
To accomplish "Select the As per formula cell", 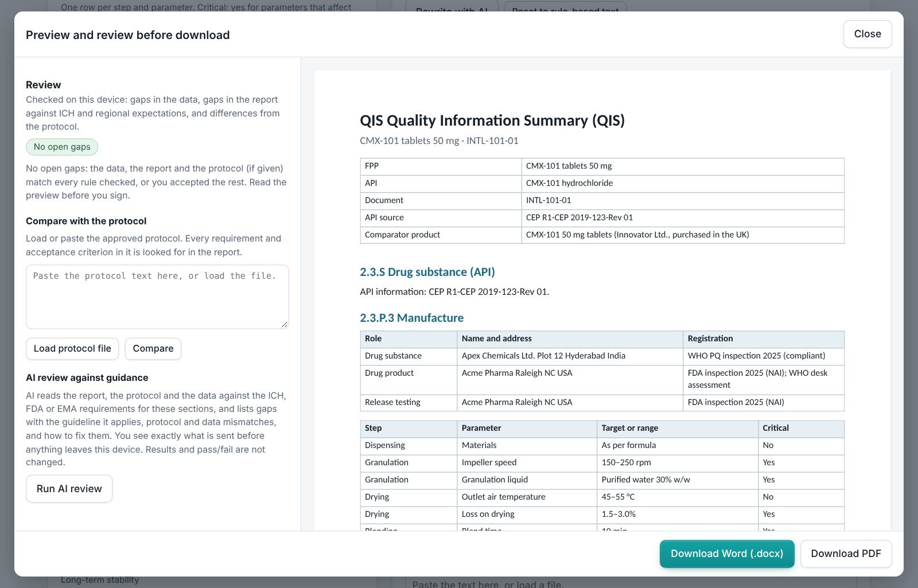I will tap(677, 446).
